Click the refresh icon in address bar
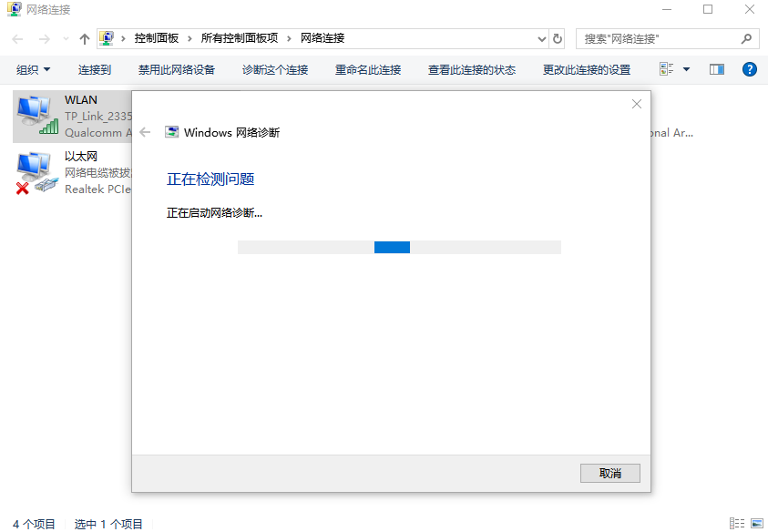This screenshot has height=532, width=768. pos(557,37)
